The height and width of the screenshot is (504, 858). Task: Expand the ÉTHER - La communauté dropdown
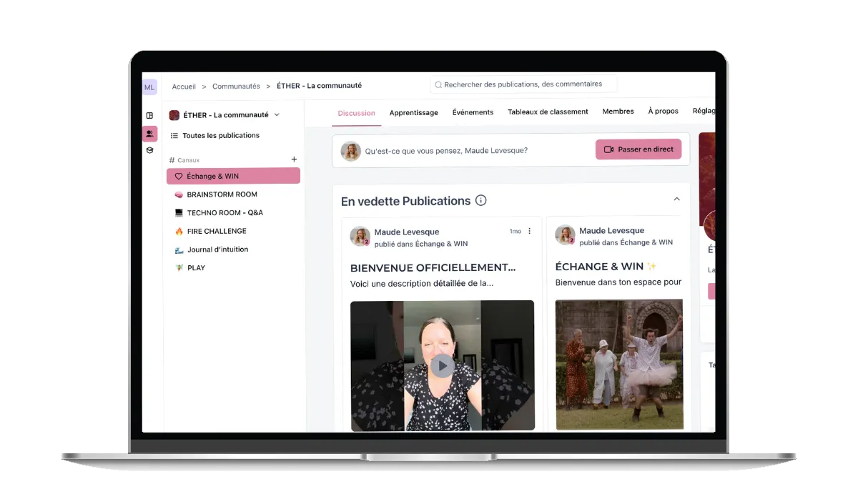[x=277, y=115]
